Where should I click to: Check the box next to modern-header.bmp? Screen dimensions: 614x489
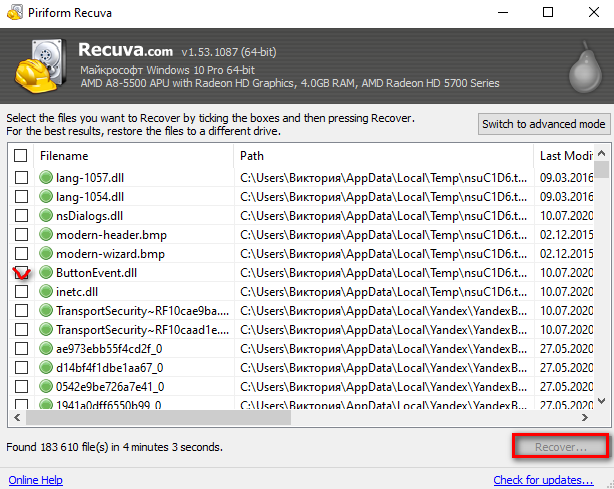click(x=22, y=234)
